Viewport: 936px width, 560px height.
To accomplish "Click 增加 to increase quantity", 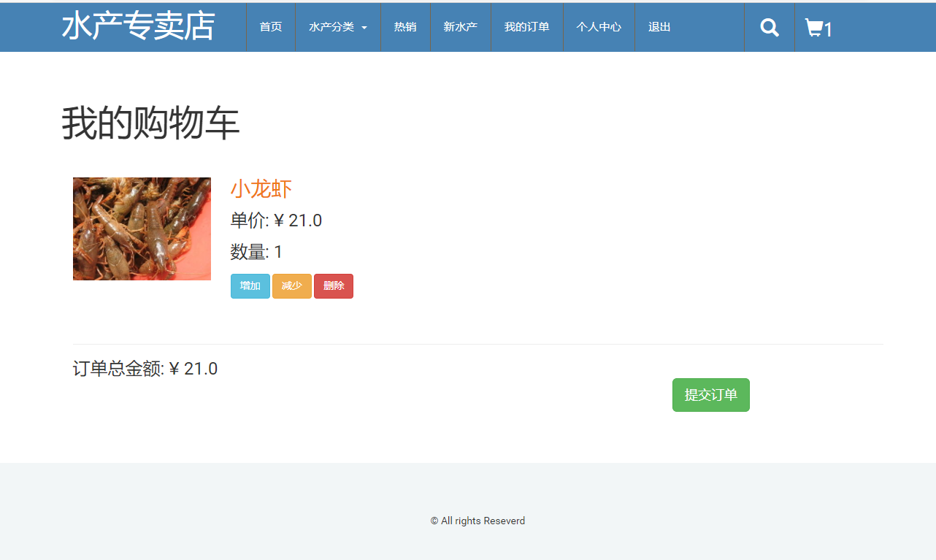I will coord(250,286).
